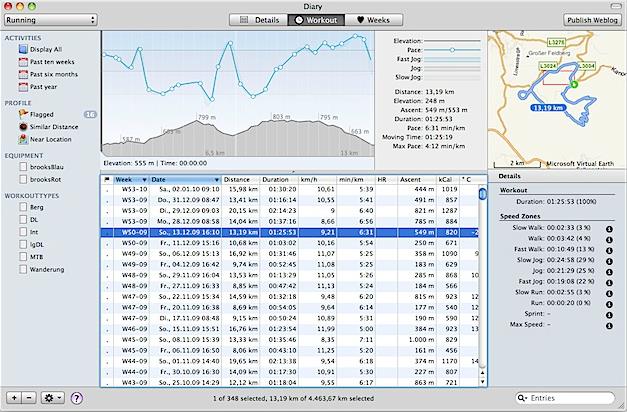Click the Ascent column header
The width and height of the screenshot is (627, 412).
click(417, 180)
